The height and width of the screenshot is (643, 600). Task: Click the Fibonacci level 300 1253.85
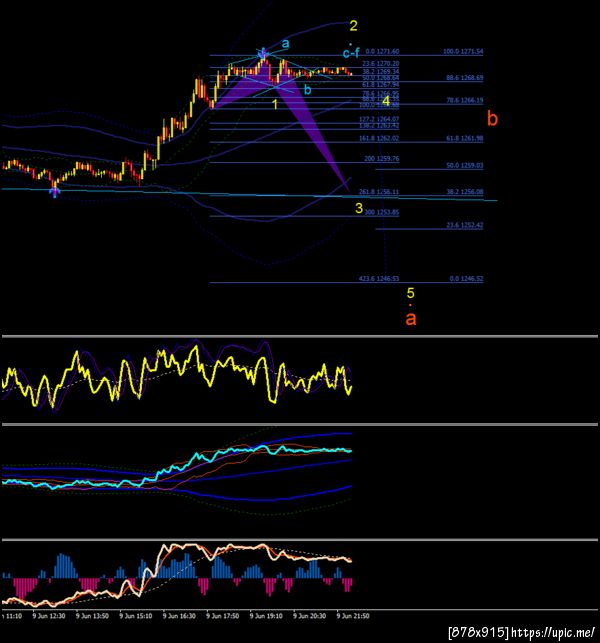(x=381, y=212)
